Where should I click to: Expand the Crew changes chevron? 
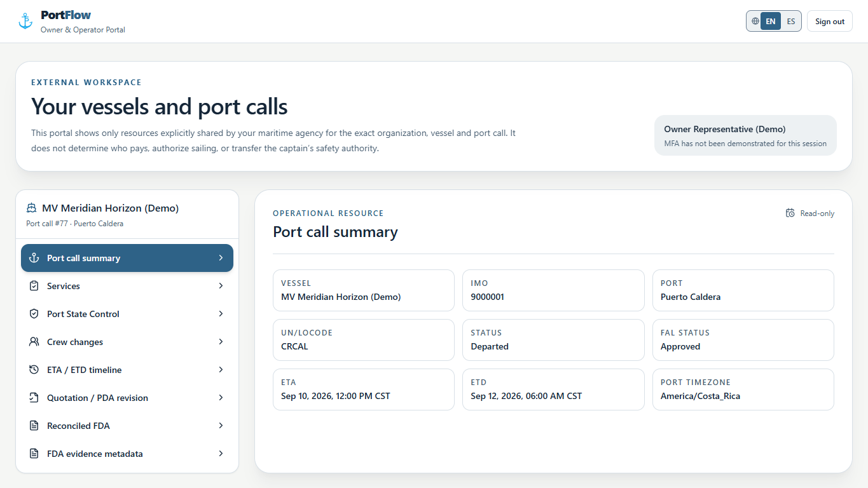(221, 342)
